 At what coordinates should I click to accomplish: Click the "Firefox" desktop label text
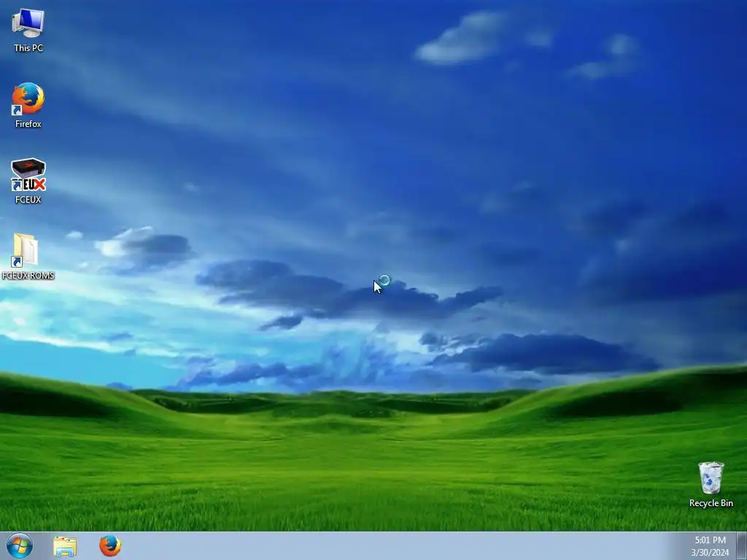[28, 124]
